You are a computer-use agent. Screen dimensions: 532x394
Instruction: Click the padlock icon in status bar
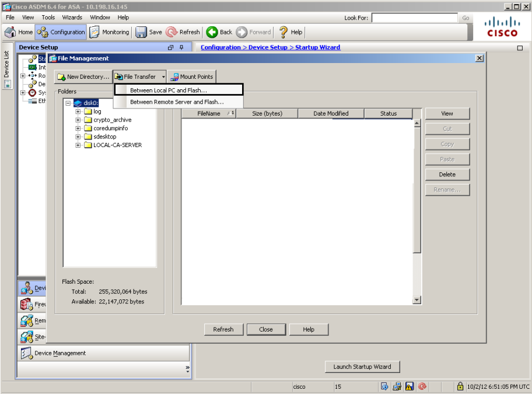460,386
